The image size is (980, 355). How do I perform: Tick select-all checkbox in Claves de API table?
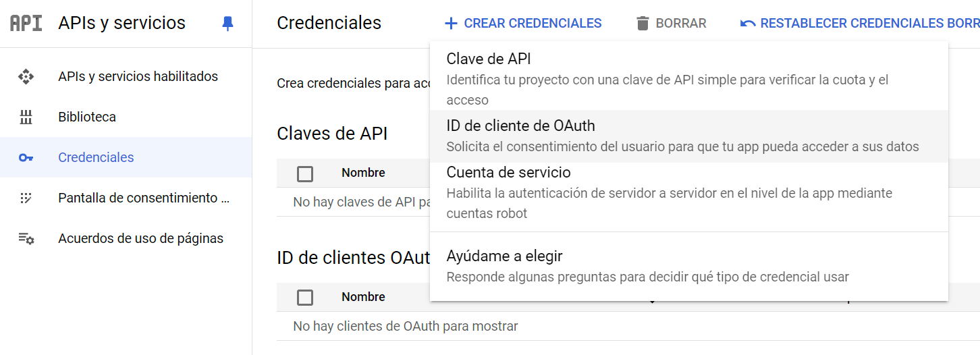click(x=305, y=174)
